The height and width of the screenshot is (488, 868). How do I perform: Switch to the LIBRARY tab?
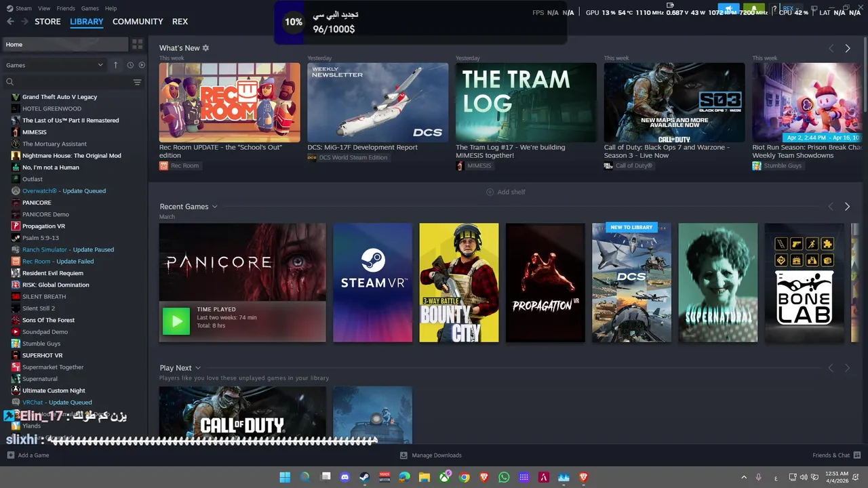[87, 22]
